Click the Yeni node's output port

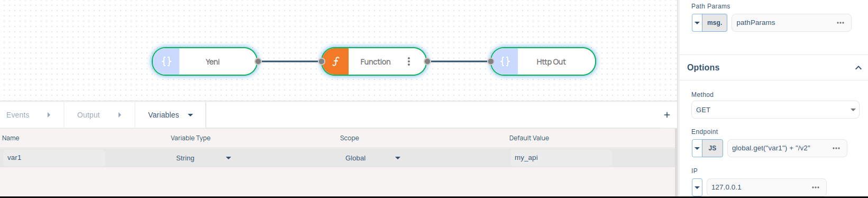[258, 61]
